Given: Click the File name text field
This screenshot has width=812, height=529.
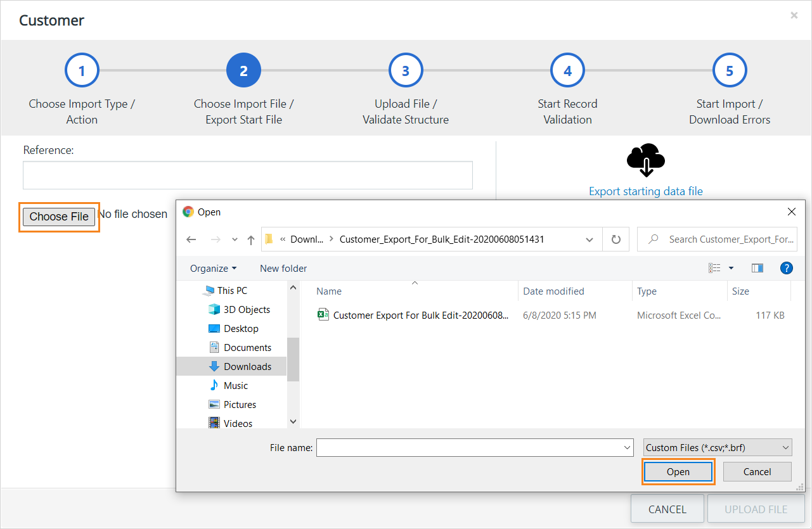Looking at the screenshot, I should point(469,447).
